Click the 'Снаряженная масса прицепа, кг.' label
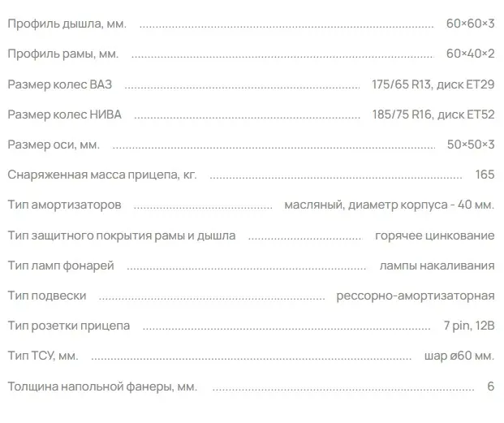 (x=101, y=175)
